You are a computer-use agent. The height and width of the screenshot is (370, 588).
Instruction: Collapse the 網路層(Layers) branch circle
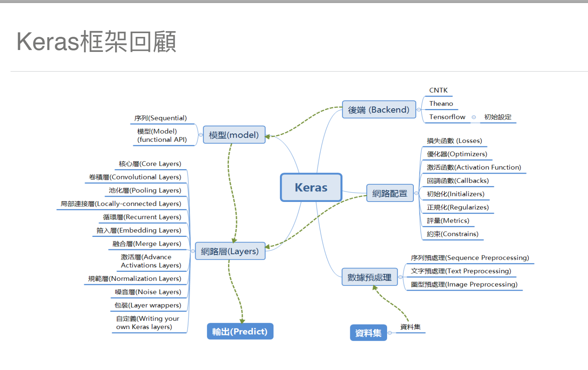pyautogui.click(x=193, y=251)
